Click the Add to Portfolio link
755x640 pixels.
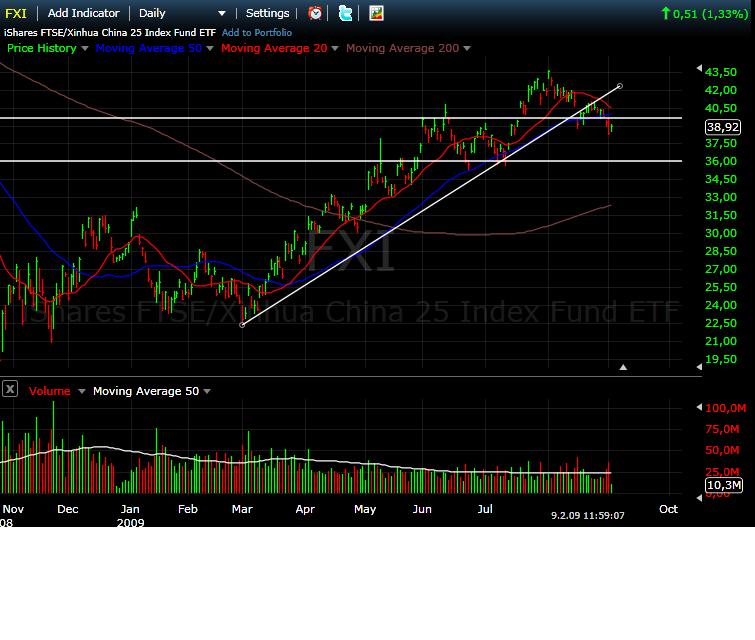[257, 32]
